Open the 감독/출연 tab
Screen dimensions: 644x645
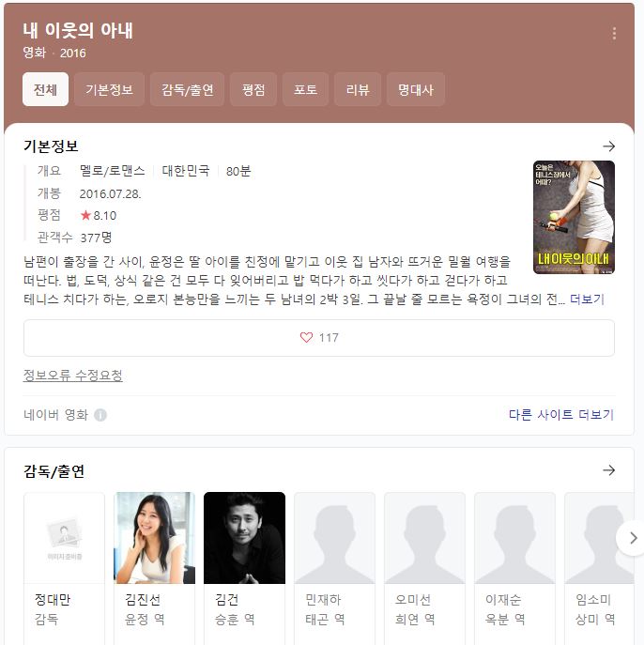tap(187, 89)
